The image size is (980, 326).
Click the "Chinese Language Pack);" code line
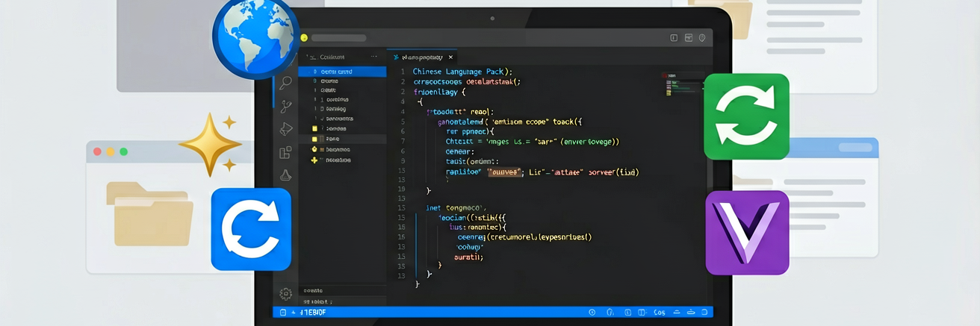(462, 72)
